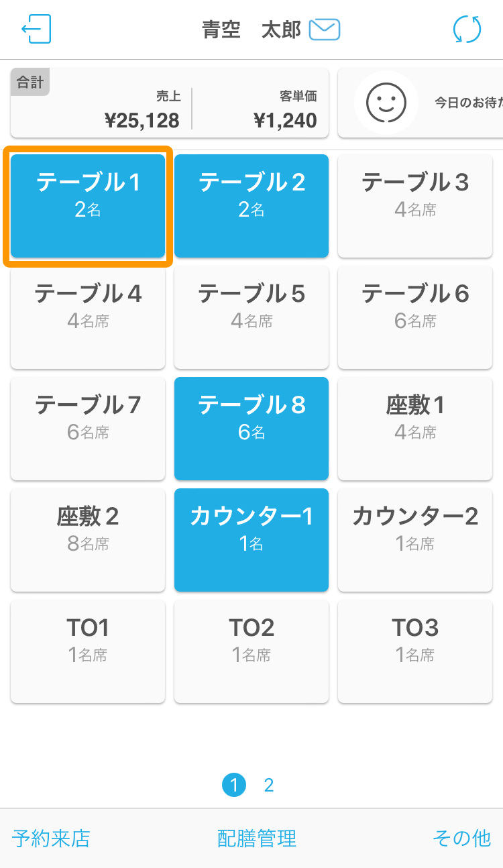503x868 pixels.
Task: Open occupied テーブル8 with 6名
Action: [x=251, y=429]
